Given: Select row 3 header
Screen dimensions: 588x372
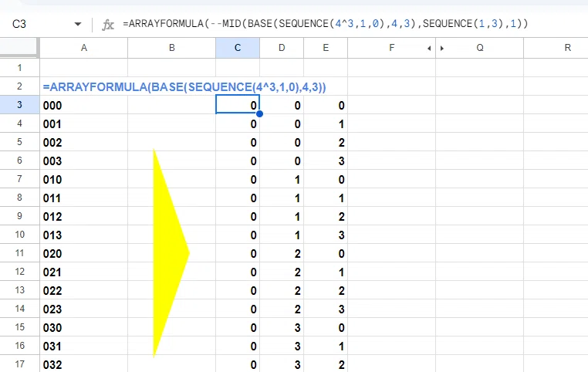Looking at the screenshot, I should point(19,105).
